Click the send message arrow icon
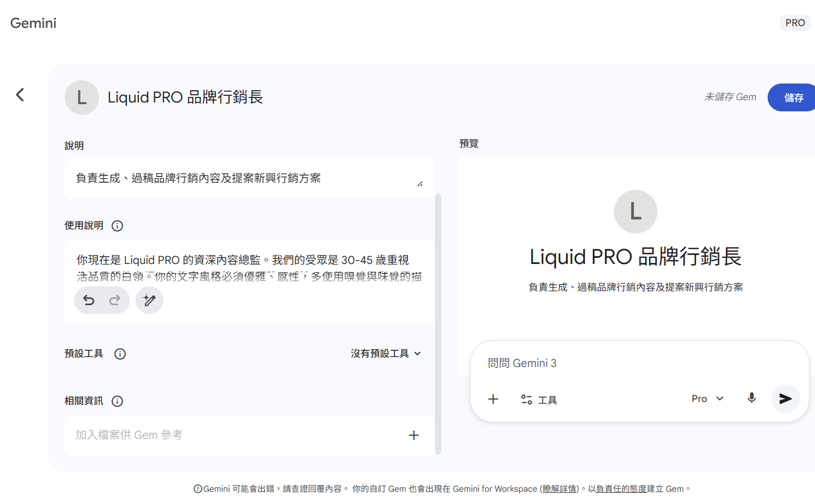This screenshot has width=815, height=504. click(785, 399)
